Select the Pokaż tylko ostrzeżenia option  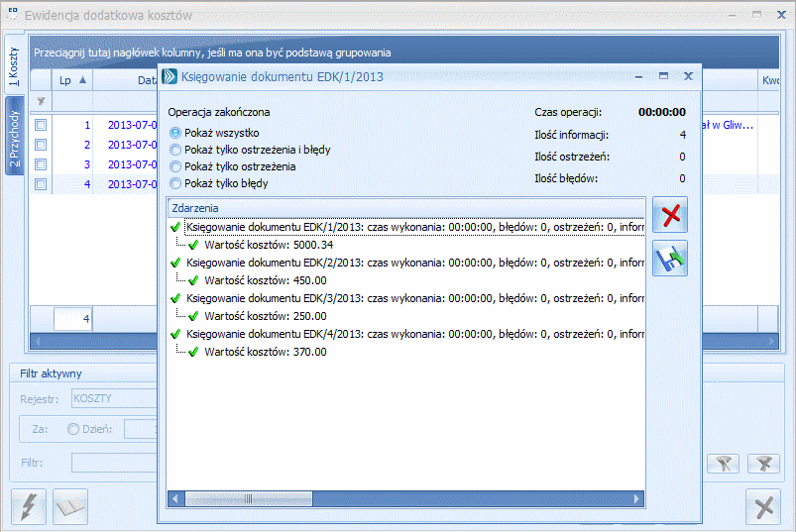pyautogui.click(x=175, y=166)
